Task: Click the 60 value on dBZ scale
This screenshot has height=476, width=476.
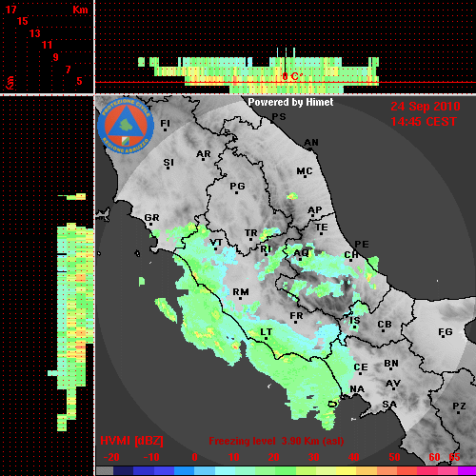Action: [434, 457]
